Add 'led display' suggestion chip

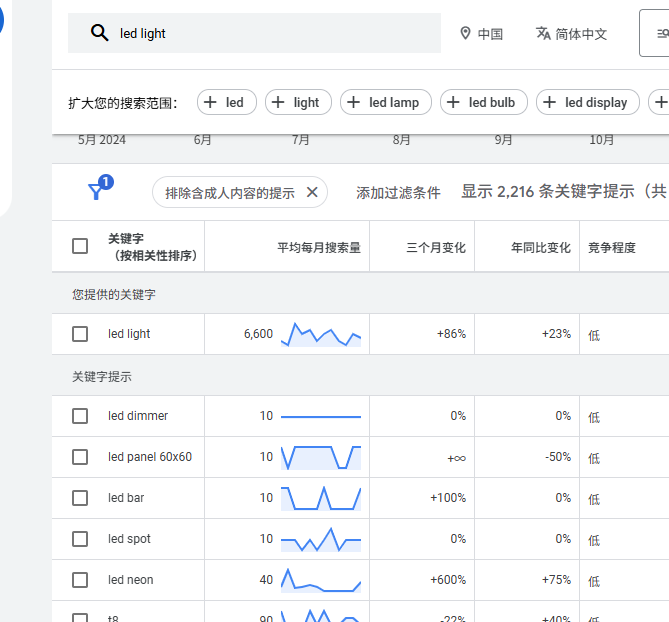tap(588, 102)
